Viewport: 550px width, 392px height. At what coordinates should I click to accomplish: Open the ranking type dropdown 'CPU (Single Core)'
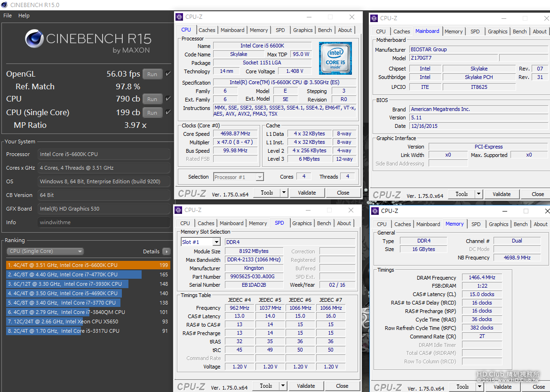point(45,251)
